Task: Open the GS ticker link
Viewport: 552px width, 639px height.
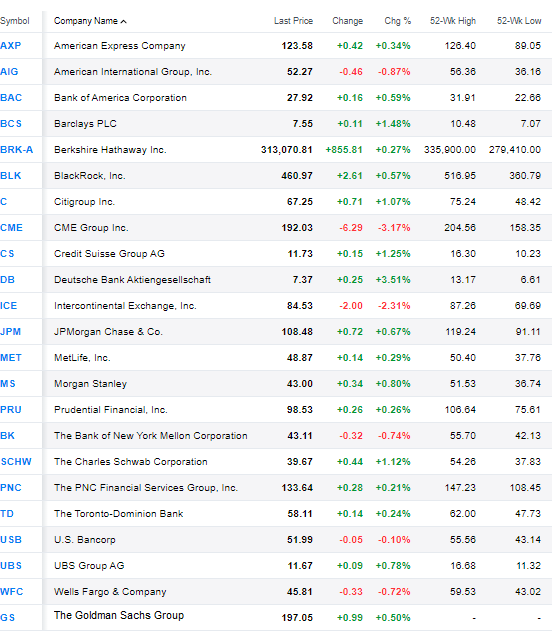Action: click(8, 618)
